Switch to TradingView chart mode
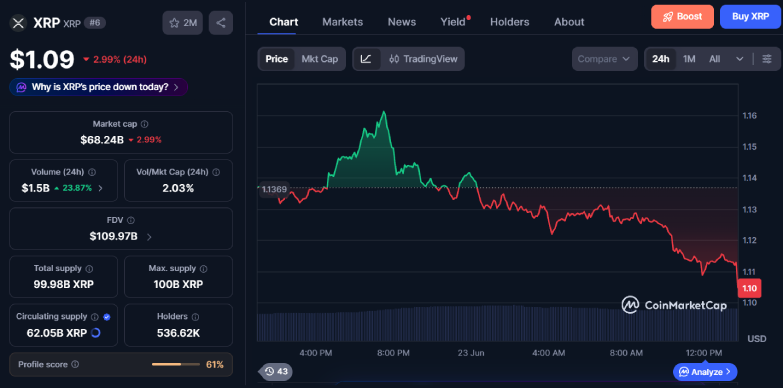This screenshot has width=783, height=388. [423, 59]
